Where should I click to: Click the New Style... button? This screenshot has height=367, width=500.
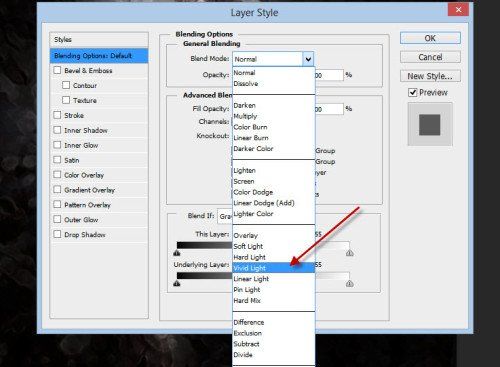(x=430, y=76)
